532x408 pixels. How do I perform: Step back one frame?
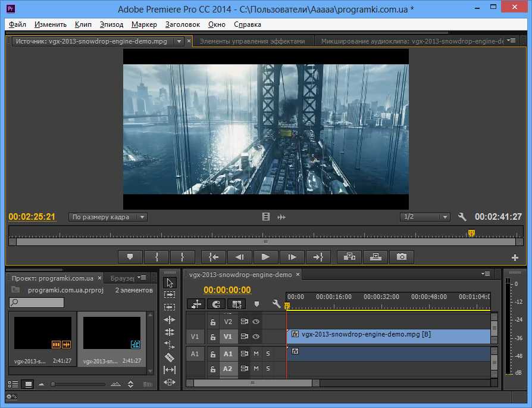coord(240,257)
